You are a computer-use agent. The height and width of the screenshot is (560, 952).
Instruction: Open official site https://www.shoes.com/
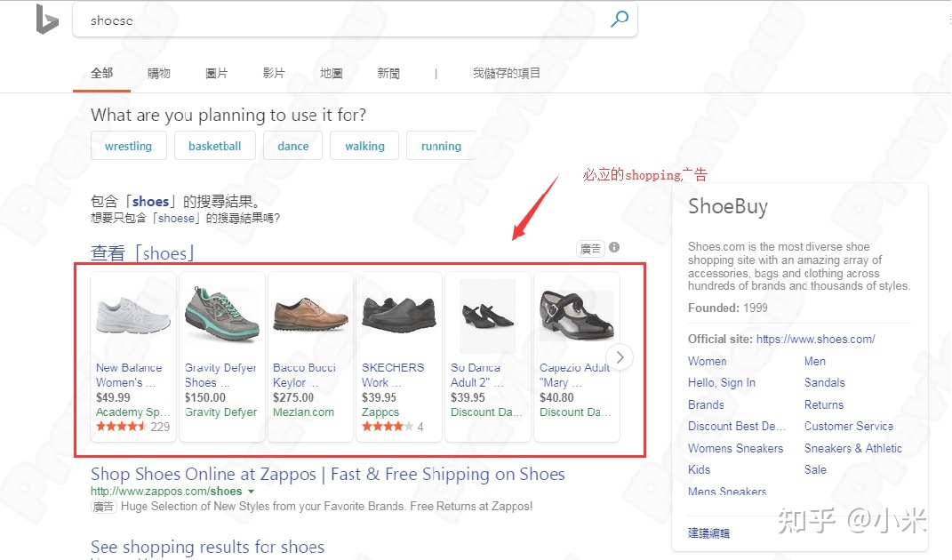point(815,339)
